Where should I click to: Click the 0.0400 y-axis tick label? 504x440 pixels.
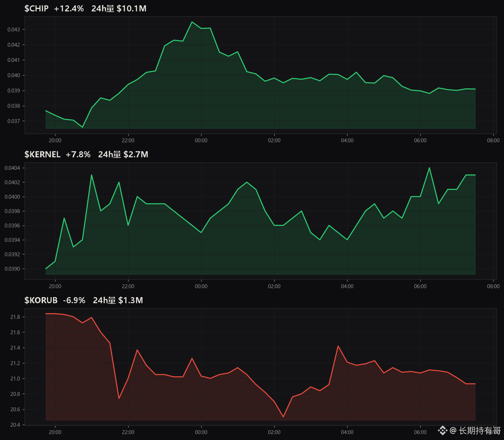12,197
